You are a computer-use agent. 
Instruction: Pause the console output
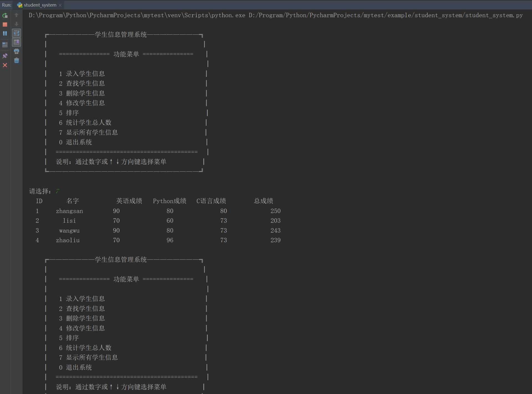5,33
